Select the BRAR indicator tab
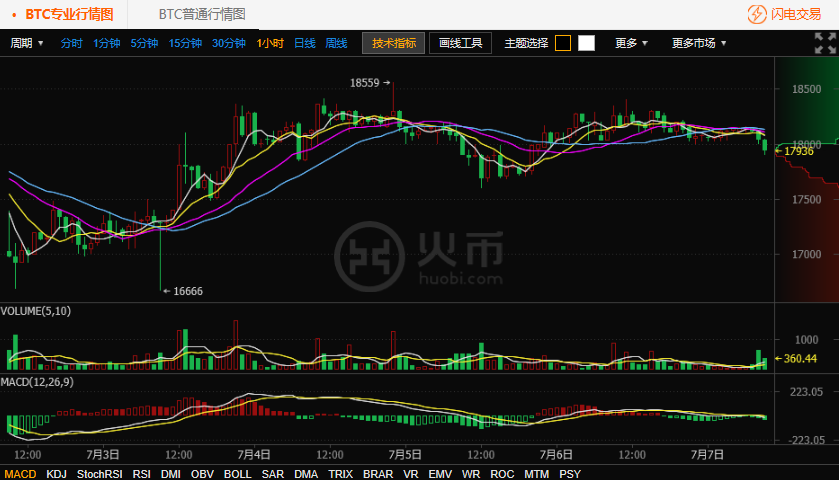The width and height of the screenshot is (839, 480). 378,474
